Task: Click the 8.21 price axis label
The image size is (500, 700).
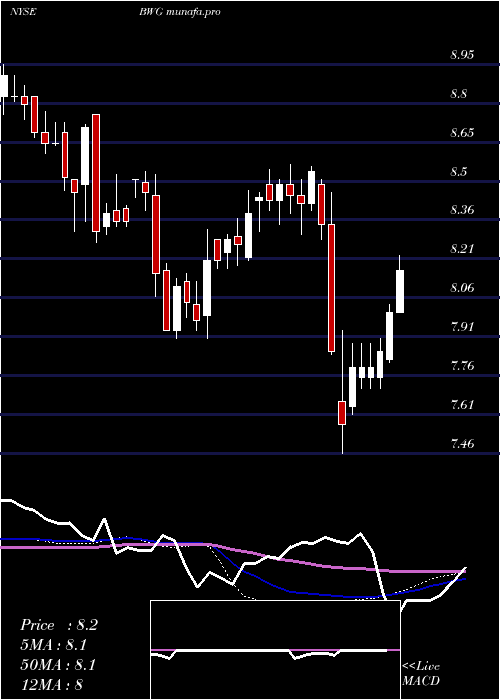Action: pos(462,248)
